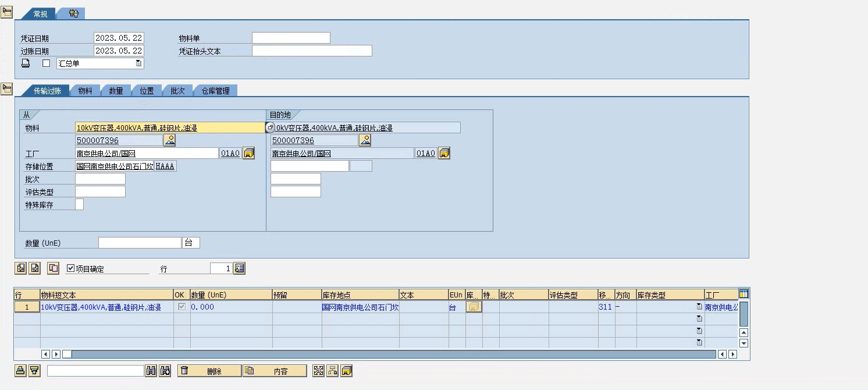Image resolution: width=868 pixels, height=390 pixels.
Task: Open table column settings icon
Action: coord(744,294)
